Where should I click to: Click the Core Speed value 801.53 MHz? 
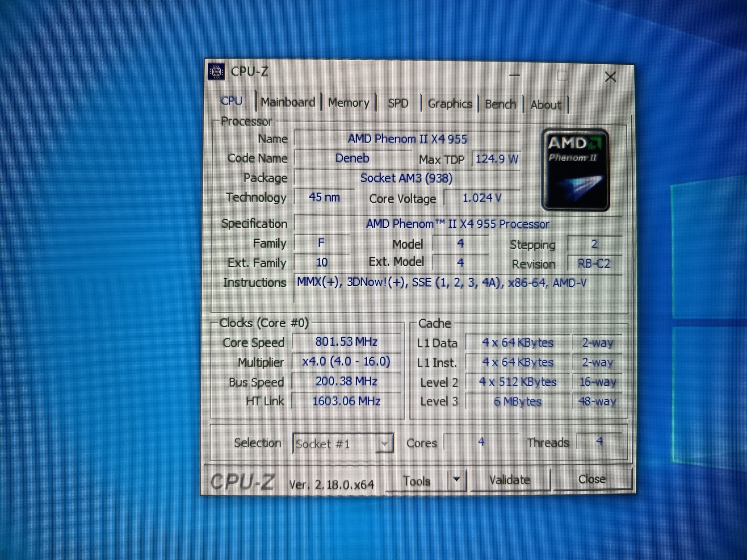coord(346,342)
